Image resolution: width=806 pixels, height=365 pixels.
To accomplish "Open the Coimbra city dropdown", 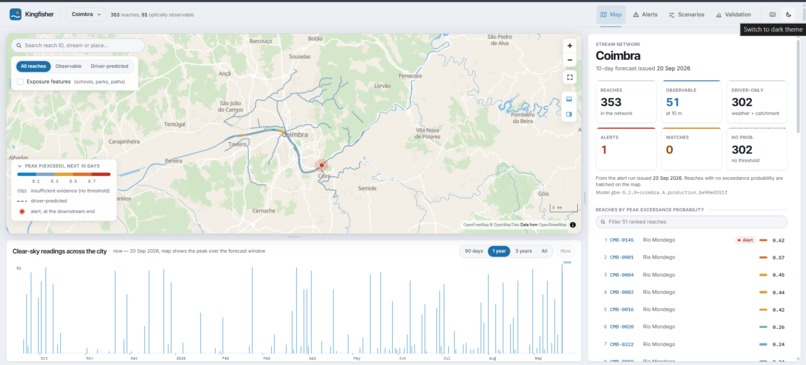I will click(86, 15).
